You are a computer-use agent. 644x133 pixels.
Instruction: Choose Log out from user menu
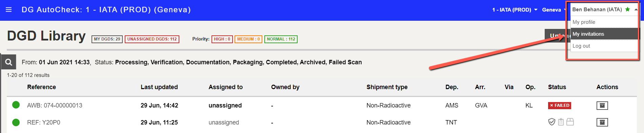(604, 46)
